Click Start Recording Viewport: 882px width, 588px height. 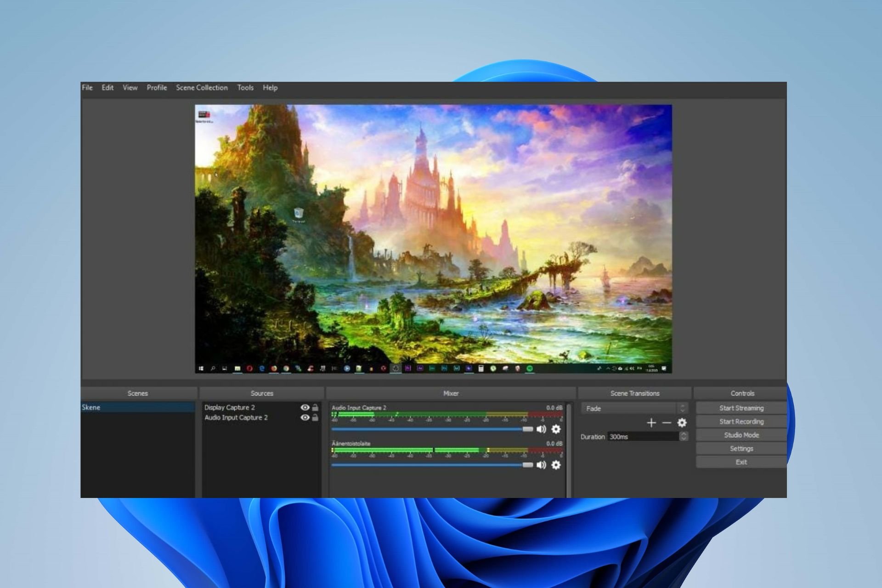(x=741, y=421)
